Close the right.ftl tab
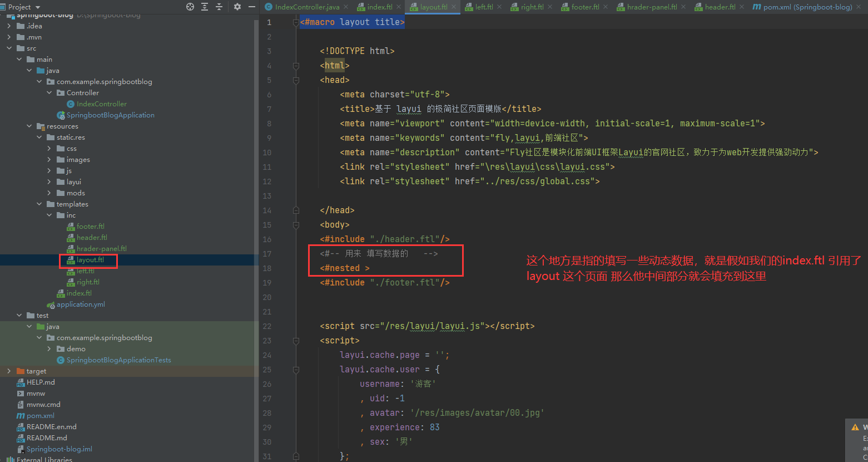The image size is (868, 462). (x=550, y=7)
